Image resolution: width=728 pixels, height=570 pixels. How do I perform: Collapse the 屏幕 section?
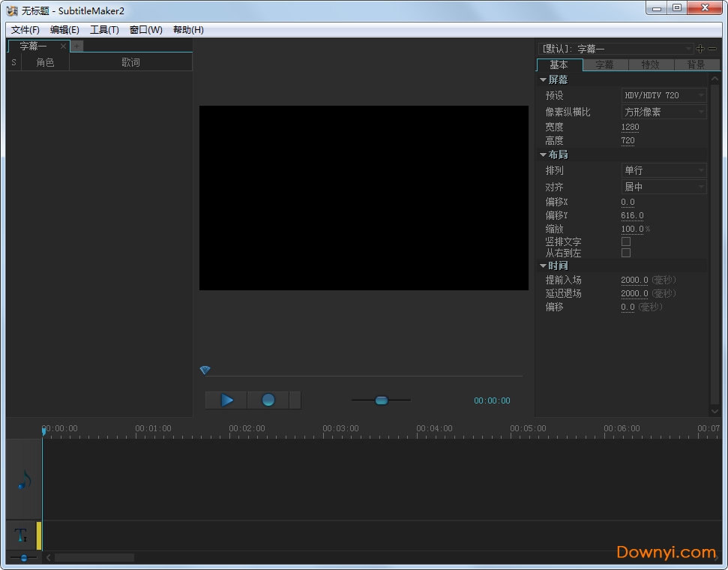[x=543, y=79]
